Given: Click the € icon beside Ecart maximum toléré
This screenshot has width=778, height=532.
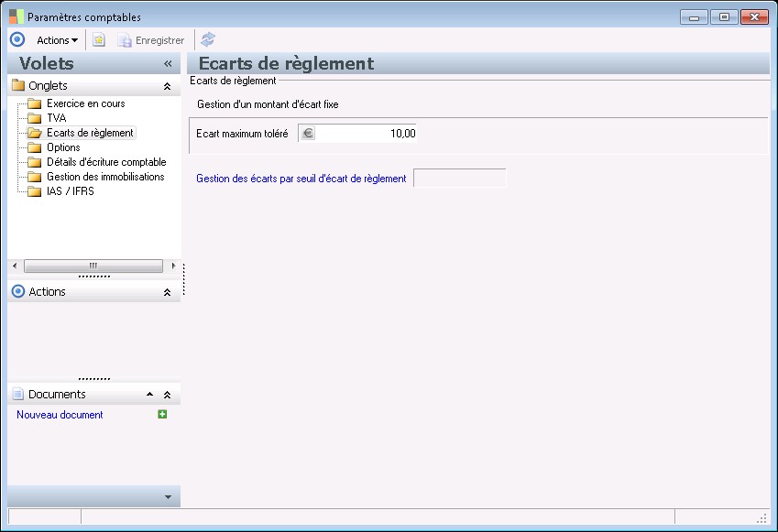Looking at the screenshot, I should (x=308, y=133).
